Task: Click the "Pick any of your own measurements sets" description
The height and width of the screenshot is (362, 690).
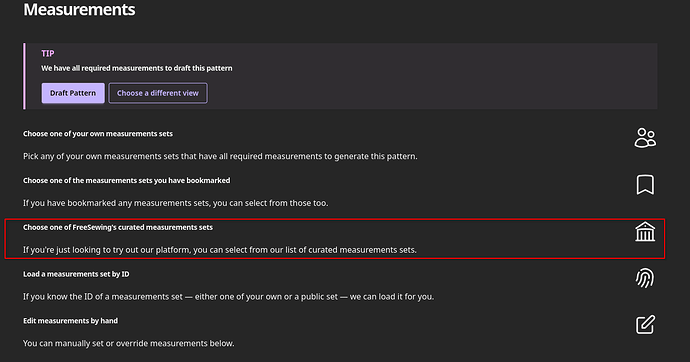Action: (220, 156)
